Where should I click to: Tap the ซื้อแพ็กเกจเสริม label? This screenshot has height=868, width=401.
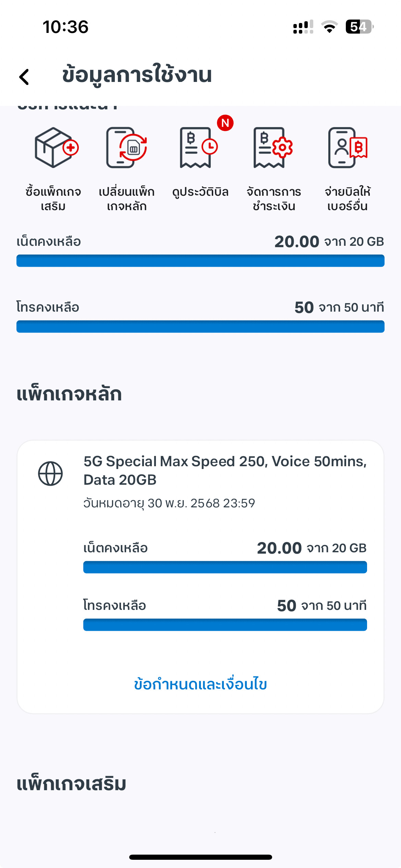tap(53, 199)
